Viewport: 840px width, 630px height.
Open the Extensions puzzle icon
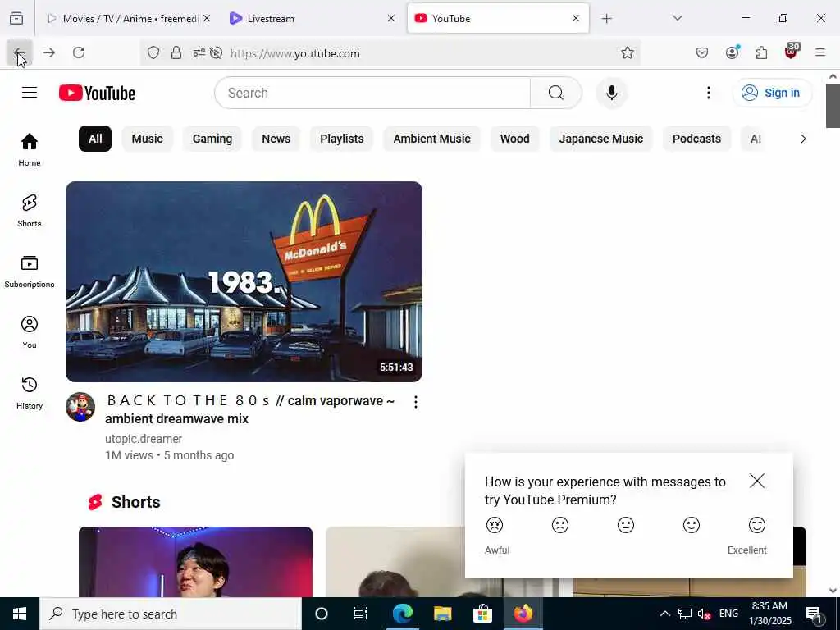[761, 52]
